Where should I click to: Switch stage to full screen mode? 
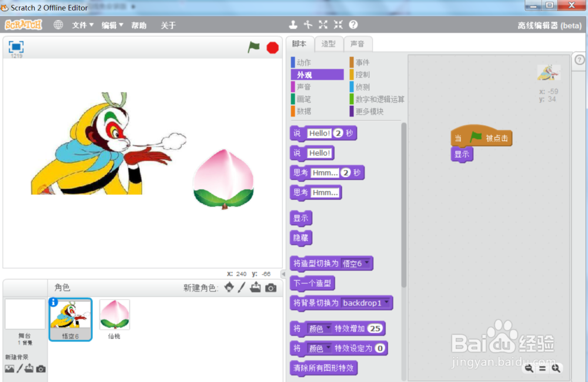16,47
